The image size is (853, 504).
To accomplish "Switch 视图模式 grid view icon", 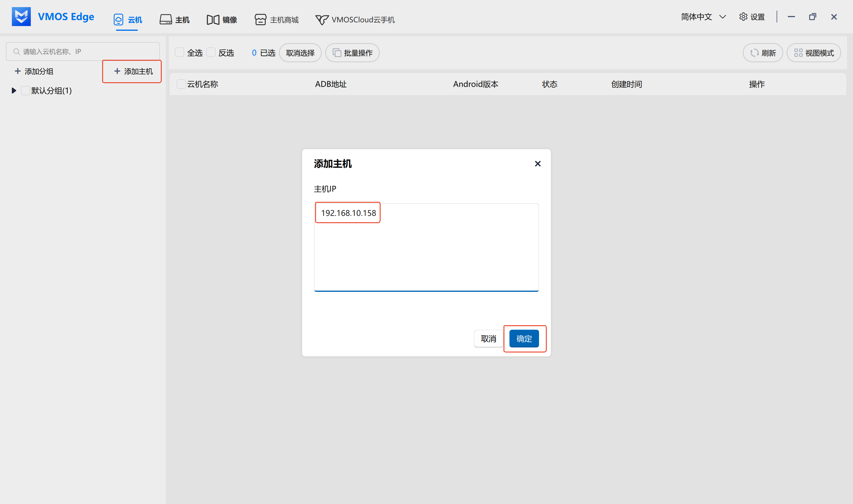I will 798,53.
